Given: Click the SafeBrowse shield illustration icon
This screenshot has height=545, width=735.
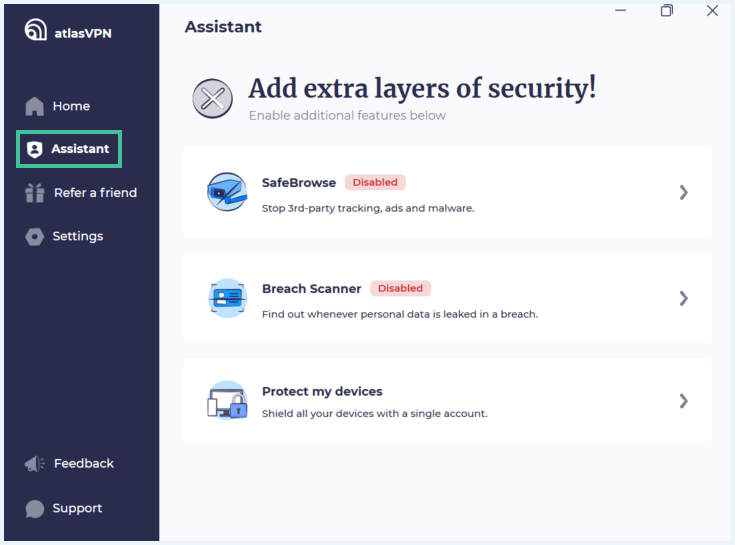Looking at the screenshot, I should (x=227, y=192).
